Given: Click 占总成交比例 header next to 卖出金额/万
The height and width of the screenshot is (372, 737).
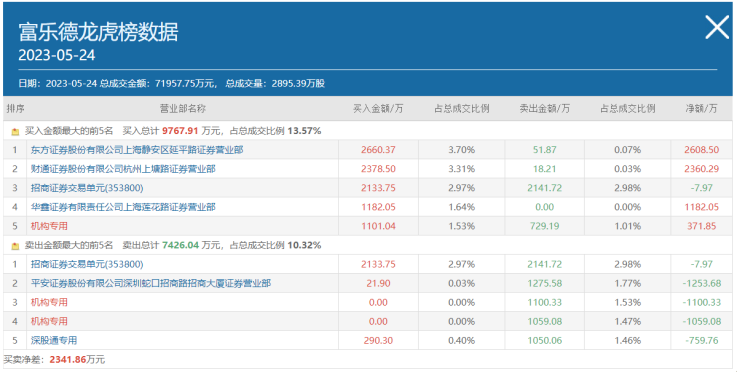Looking at the screenshot, I should point(627,109).
